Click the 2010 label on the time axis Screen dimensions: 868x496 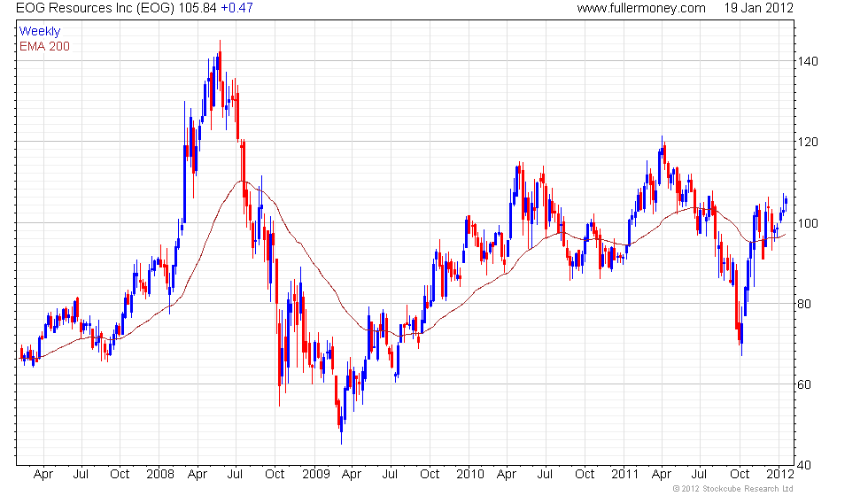coord(470,475)
